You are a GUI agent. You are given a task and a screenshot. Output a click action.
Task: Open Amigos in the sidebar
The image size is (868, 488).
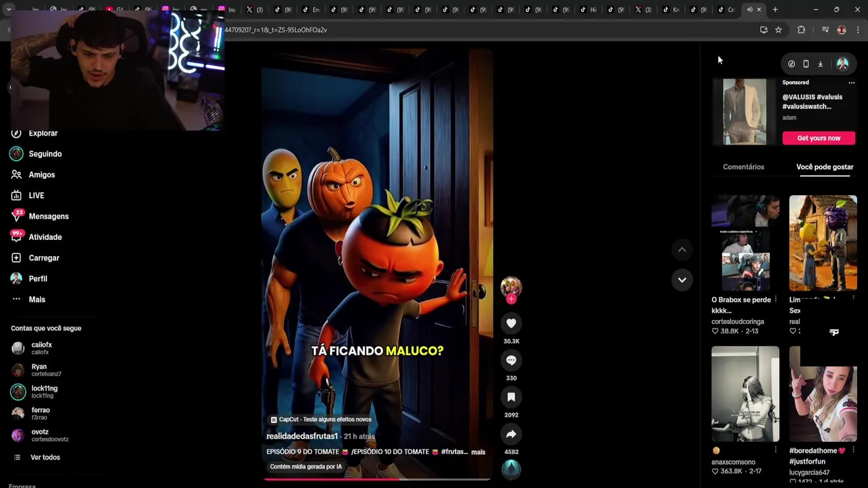pyautogui.click(x=34, y=175)
